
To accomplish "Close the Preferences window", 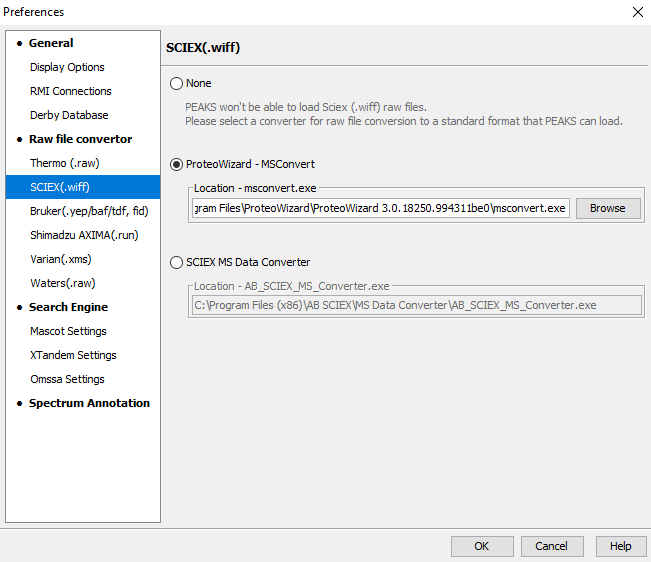I will 638,12.
